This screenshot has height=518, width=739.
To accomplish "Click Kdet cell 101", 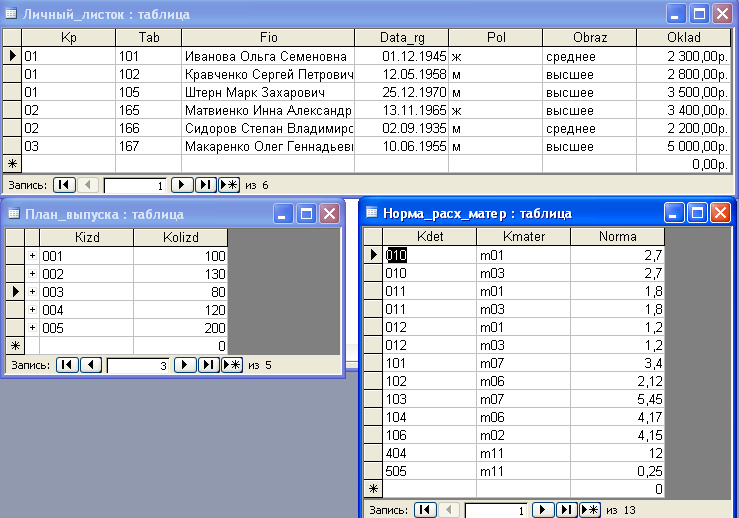I will click(x=430, y=363).
